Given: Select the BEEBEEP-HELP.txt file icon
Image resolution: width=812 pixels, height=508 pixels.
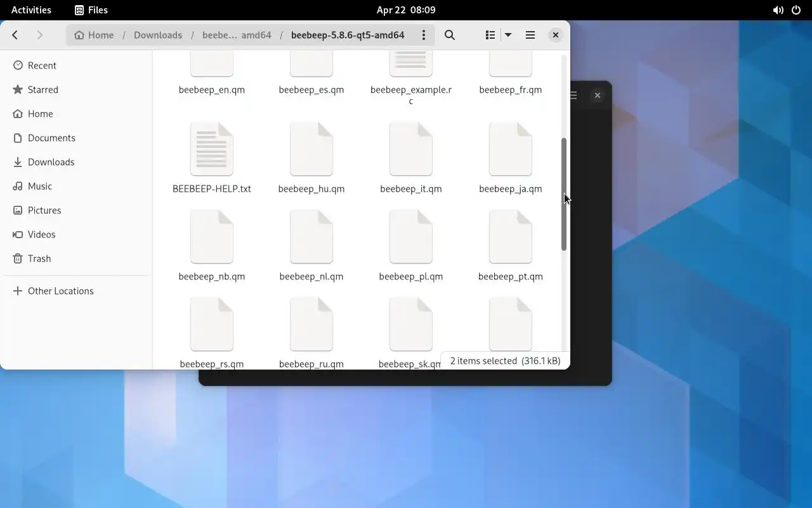Looking at the screenshot, I should [x=212, y=149].
